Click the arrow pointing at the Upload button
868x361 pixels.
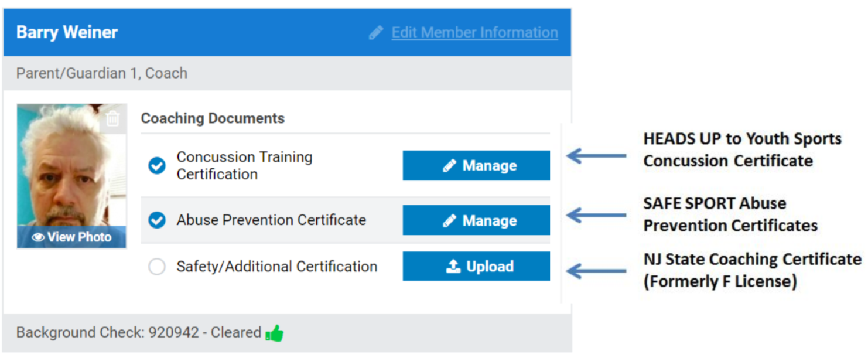[597, 271]
